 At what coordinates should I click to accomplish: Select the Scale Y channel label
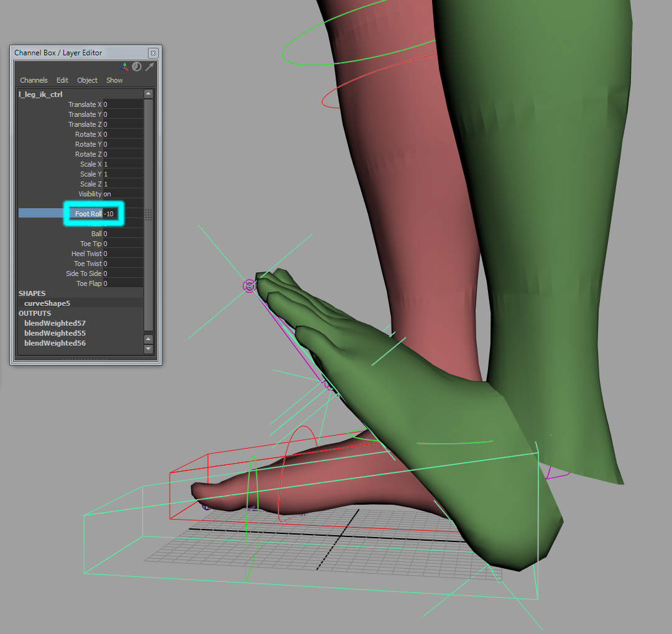(x=91, y=174)
